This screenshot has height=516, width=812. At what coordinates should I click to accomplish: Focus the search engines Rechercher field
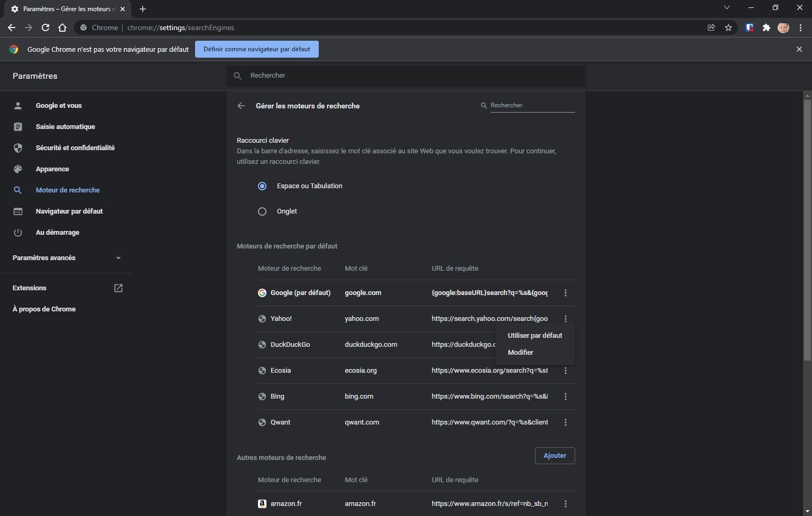pyautogui.click(x=532, y=106)
